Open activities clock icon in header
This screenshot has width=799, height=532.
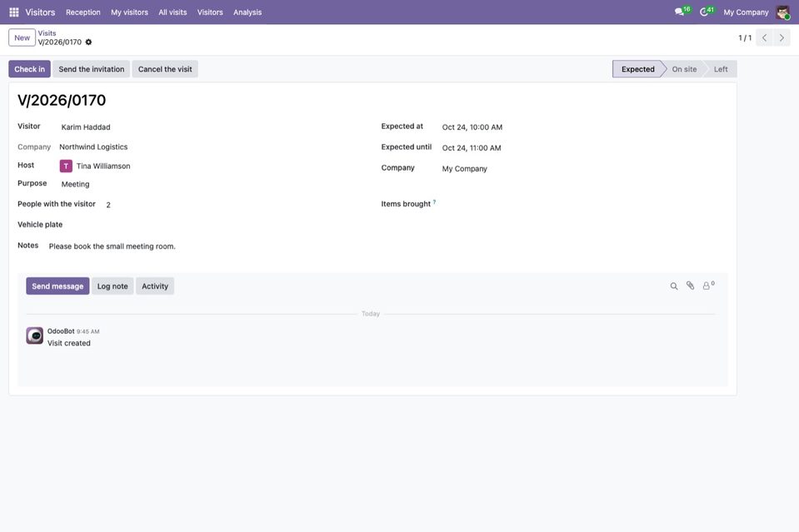(x=704, y=12)
